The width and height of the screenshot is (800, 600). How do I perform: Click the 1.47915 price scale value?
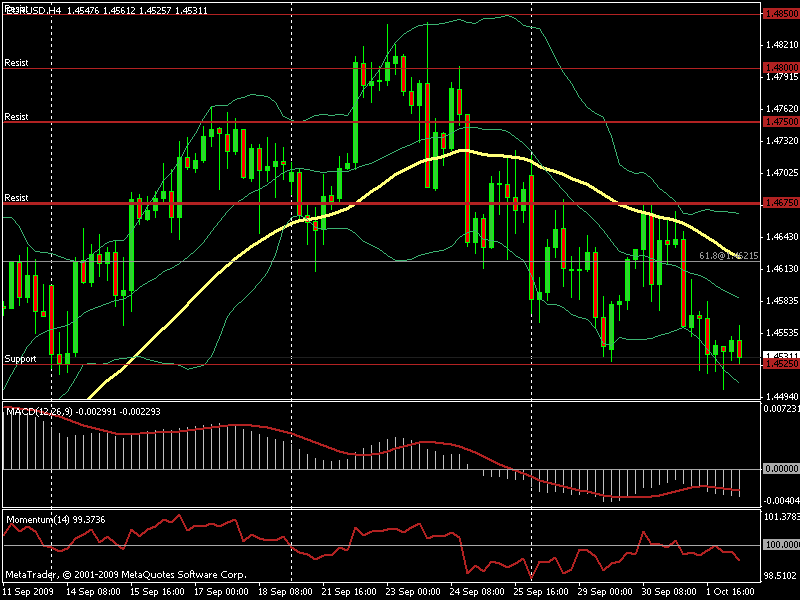click(x=782, y=77)
